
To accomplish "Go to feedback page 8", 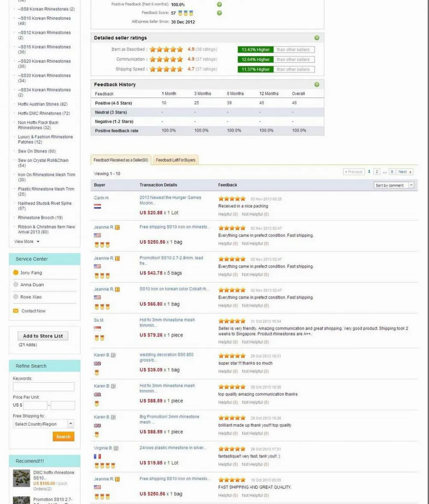I will 392,172.
